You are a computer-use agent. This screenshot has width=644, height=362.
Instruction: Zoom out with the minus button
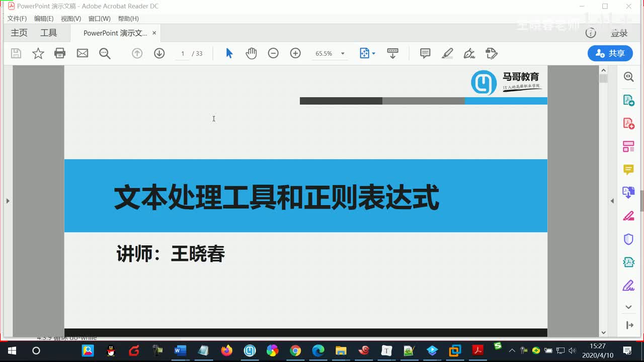tap(273, 53)
